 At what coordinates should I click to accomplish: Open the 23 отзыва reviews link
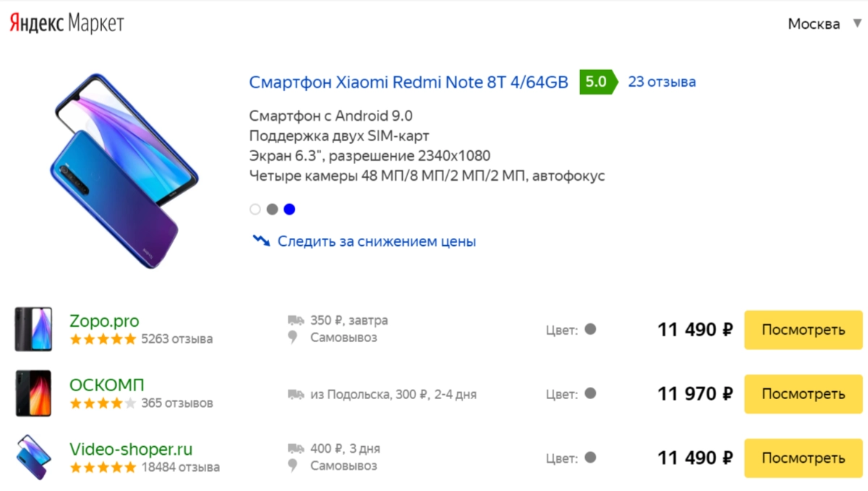pyautogui.click(x=662, y=82)
